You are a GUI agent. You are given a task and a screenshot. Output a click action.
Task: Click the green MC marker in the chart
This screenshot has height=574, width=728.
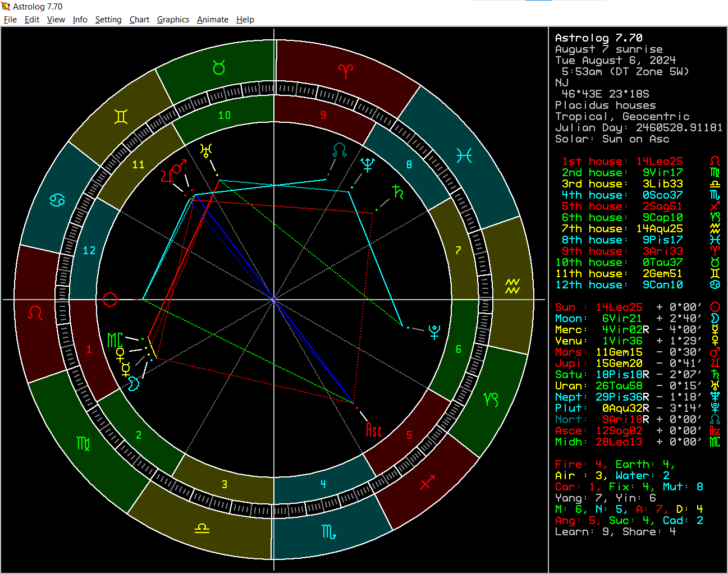tap(115, 340)
